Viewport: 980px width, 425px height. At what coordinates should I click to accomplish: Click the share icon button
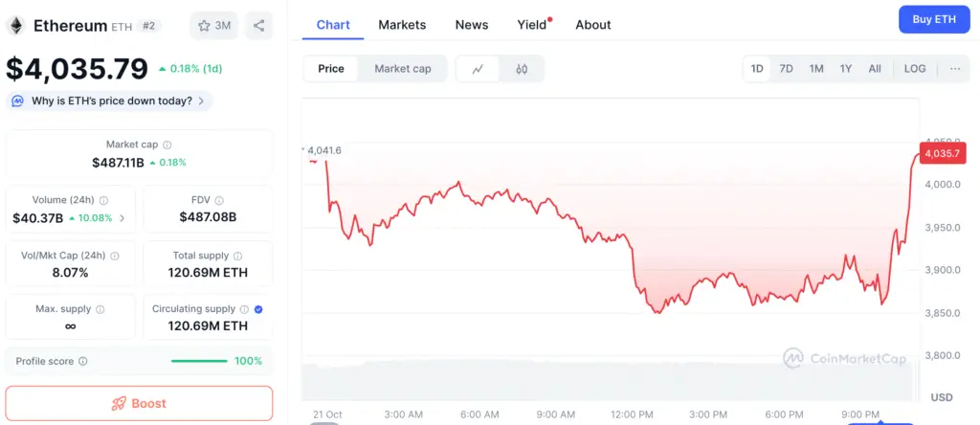point(258,26)
